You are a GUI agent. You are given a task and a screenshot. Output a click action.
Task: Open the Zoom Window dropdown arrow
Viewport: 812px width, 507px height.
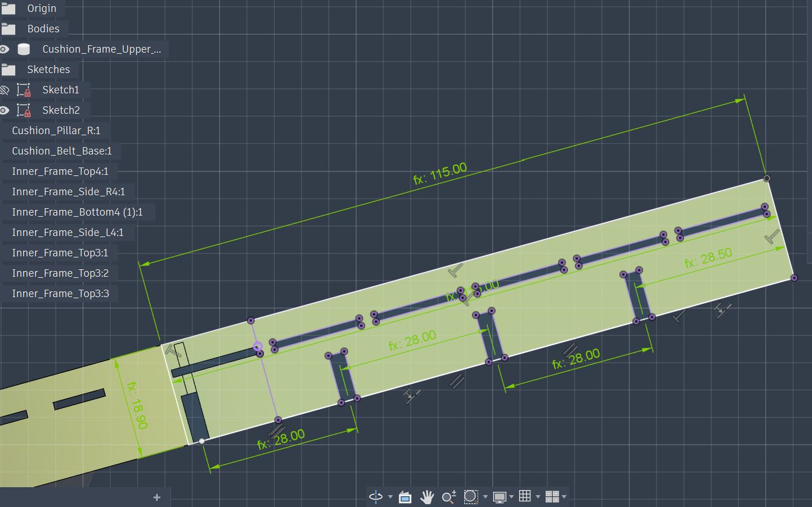tap(485, 497)
